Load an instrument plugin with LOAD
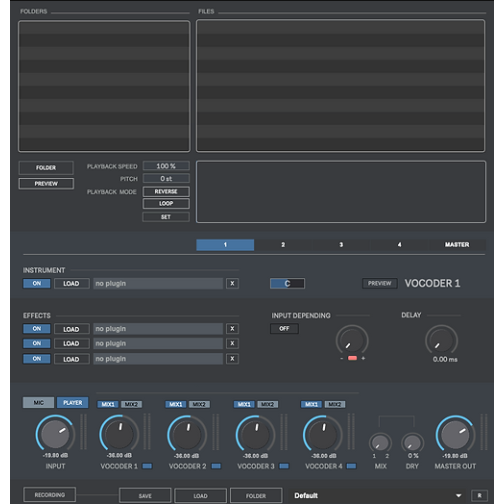The image size is (504, 504). tap(71, 283)
